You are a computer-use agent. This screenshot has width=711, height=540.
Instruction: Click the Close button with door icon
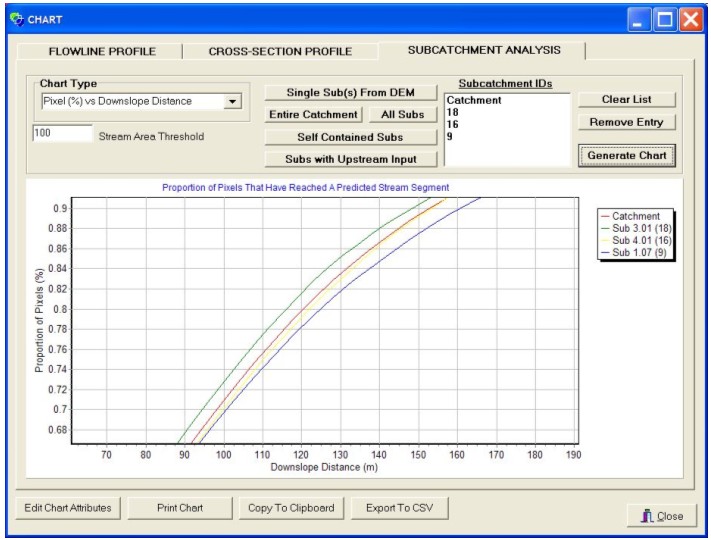662,516
